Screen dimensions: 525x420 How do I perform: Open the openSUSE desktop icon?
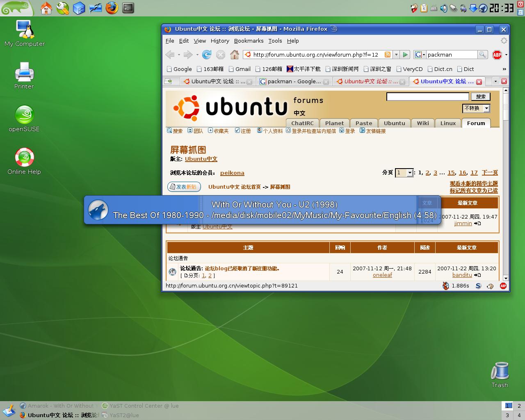click(24, 119)
